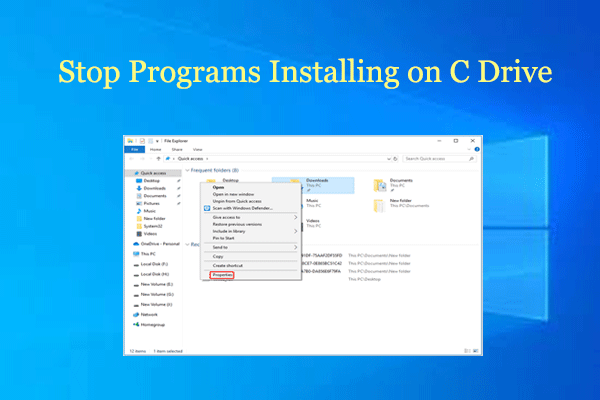Screen dimensions: 600x400
Task: Click the OneDrive cloud icon in sidebar
Action: 136,244
